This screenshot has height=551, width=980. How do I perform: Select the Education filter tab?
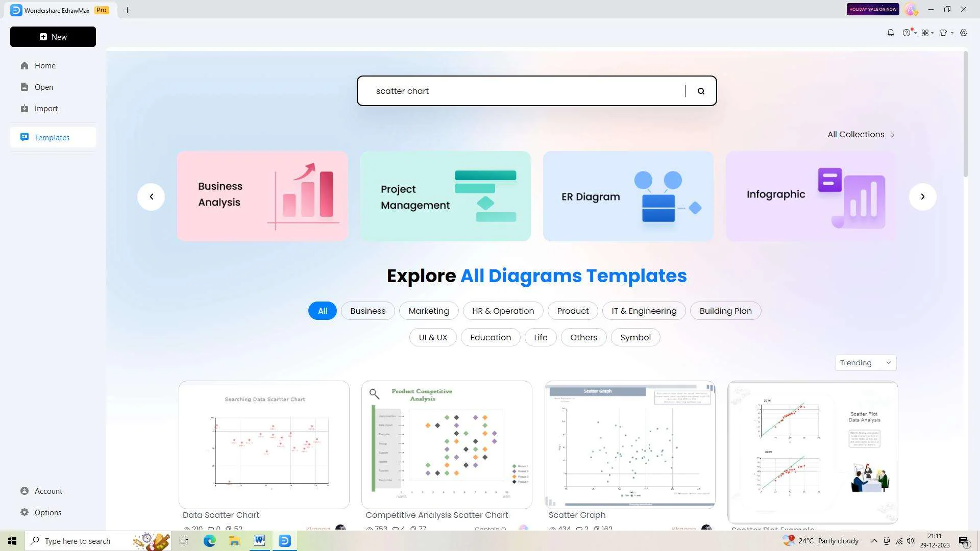click(x=490, y=337)
